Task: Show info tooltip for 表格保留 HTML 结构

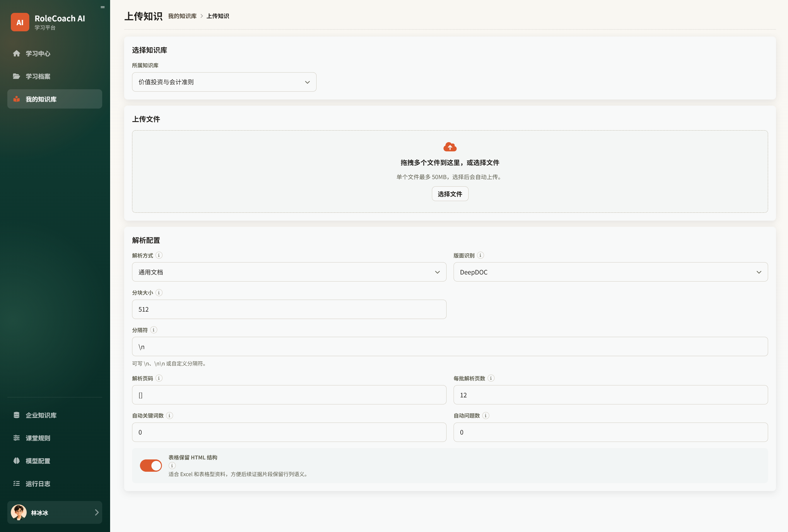Action: (x=172, y=466)
